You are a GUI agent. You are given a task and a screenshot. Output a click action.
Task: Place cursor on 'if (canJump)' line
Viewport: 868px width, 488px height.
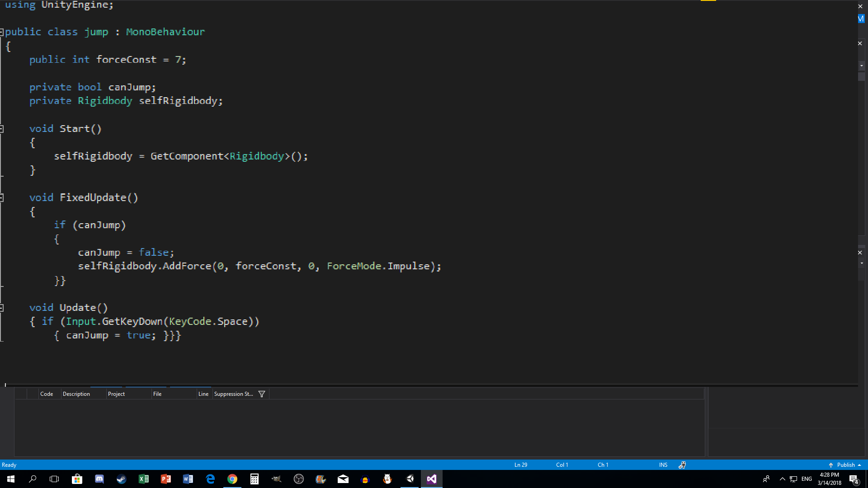tap(90, 225)
